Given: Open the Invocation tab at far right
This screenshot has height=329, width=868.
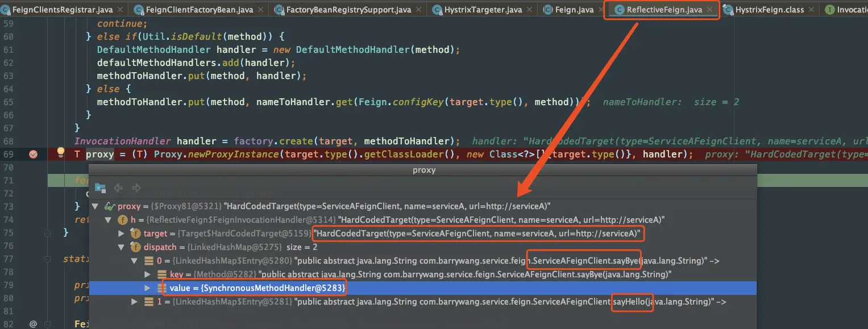Looking at the screenshot, I should pyautogui.click(x=844, y=10).
